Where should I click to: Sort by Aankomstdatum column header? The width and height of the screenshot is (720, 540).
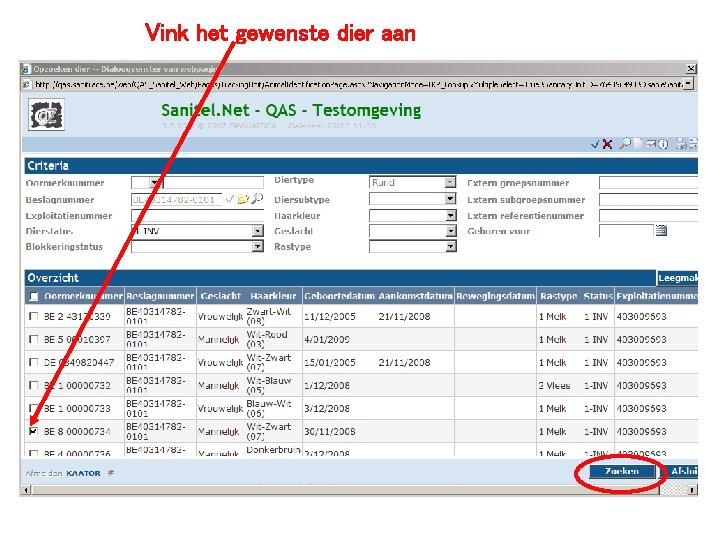tap(416, 296)
